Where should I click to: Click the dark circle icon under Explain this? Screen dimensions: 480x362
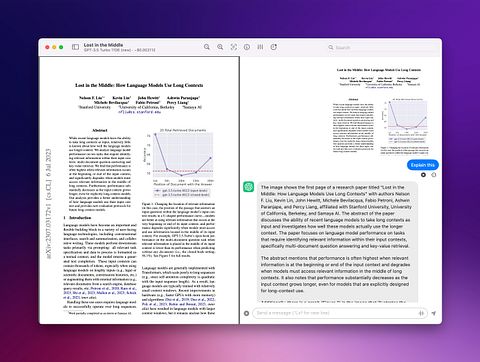tap(423, 175)
